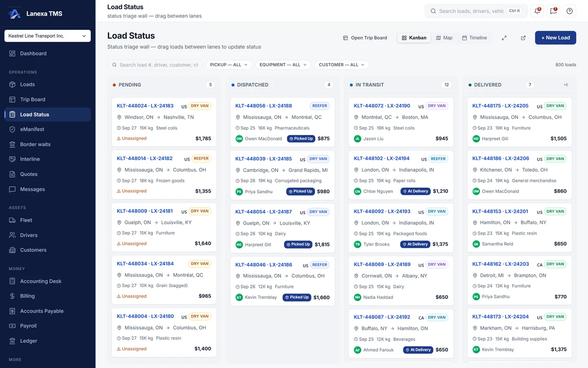
Task: Click Kevin Tremblay on KLT-448046 card
Action: 261,297
